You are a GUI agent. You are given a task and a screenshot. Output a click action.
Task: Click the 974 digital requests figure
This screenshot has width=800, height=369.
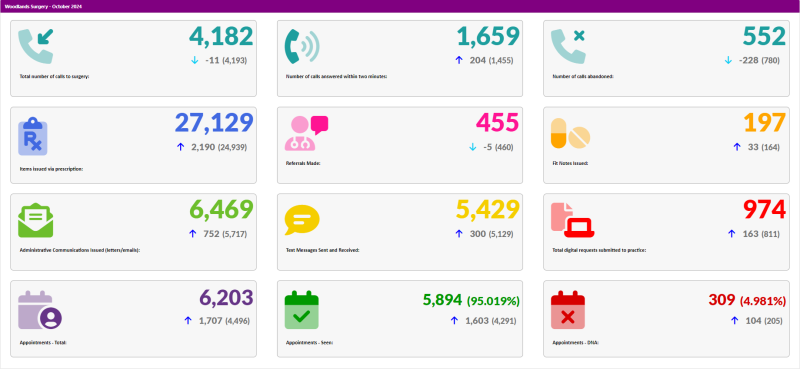(764, 210)
